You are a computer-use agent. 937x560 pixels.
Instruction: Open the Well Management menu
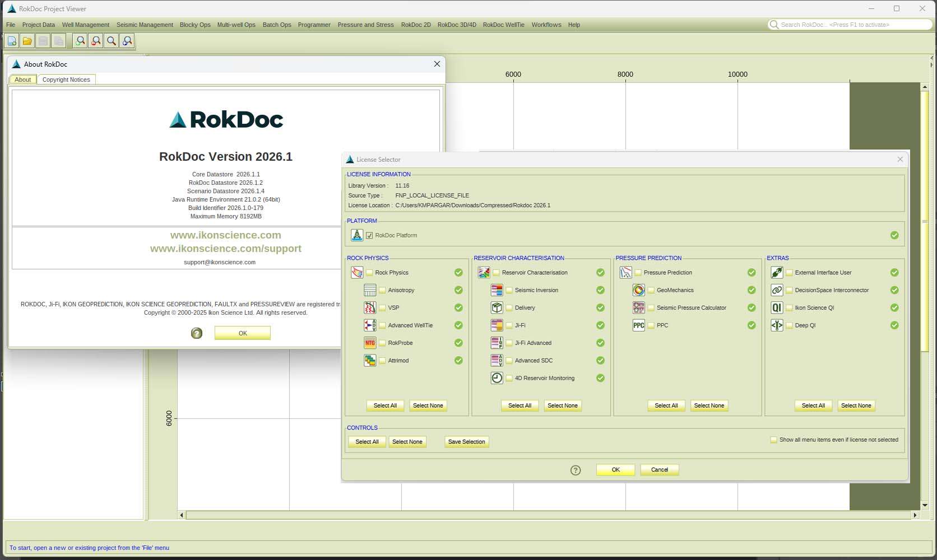click(85, 25)
